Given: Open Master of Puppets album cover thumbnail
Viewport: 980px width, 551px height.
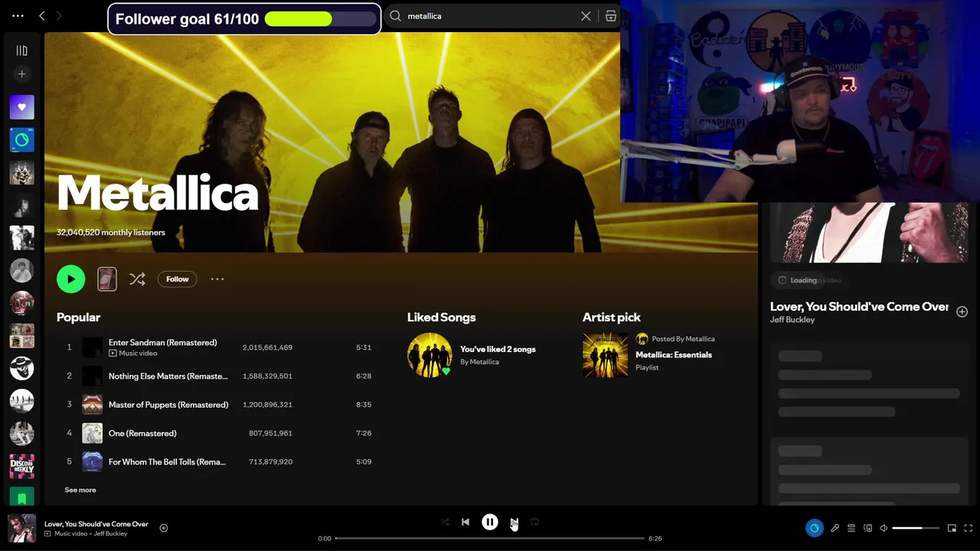Looking at the screenshot, I should tap(92, 404).
